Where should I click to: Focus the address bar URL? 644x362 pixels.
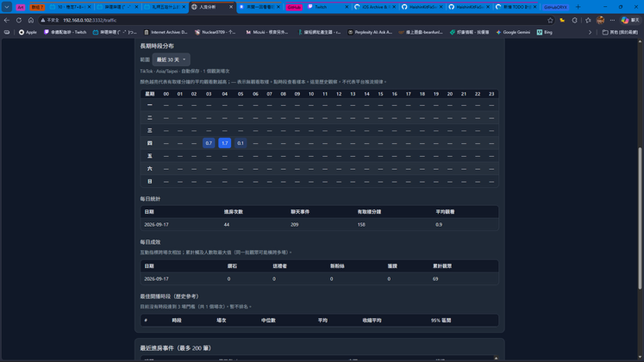point(90,20)
